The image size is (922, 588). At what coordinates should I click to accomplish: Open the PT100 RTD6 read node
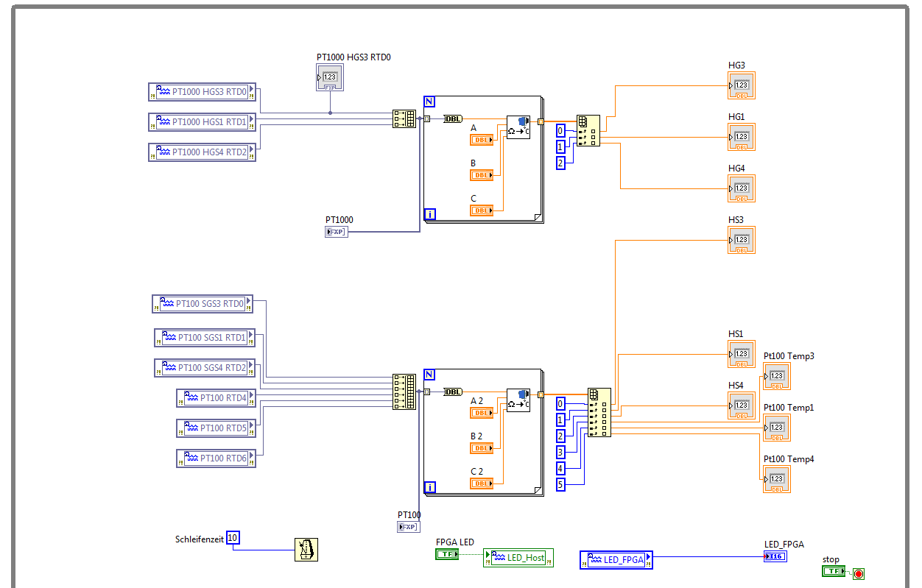click(216, 458)
